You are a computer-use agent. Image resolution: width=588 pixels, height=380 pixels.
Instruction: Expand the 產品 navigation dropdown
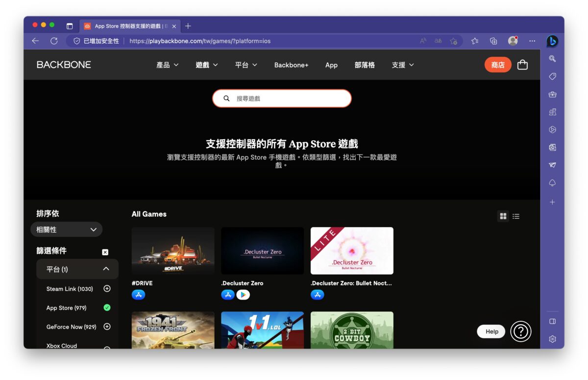pos(168,65)
